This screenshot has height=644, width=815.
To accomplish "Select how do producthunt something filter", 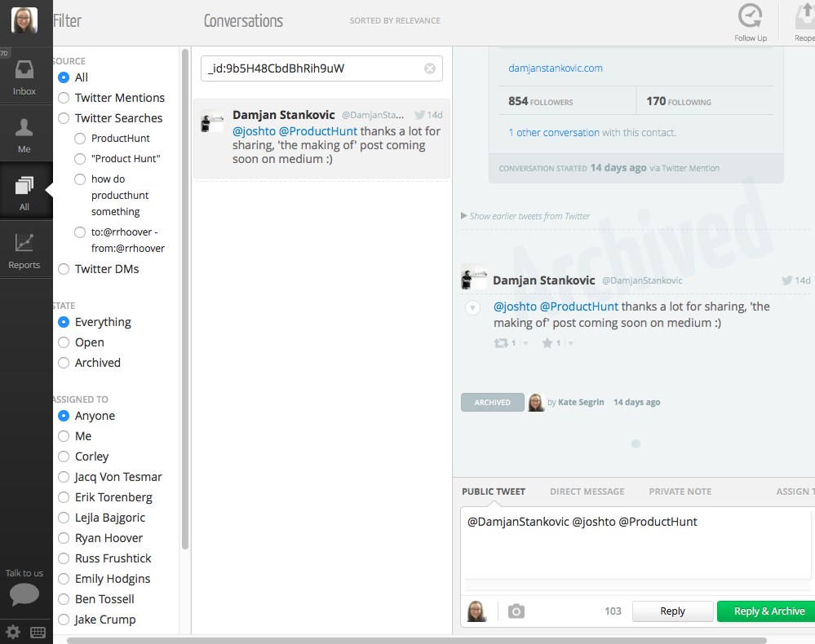I will pyautogui.click(x=79, y=179).
